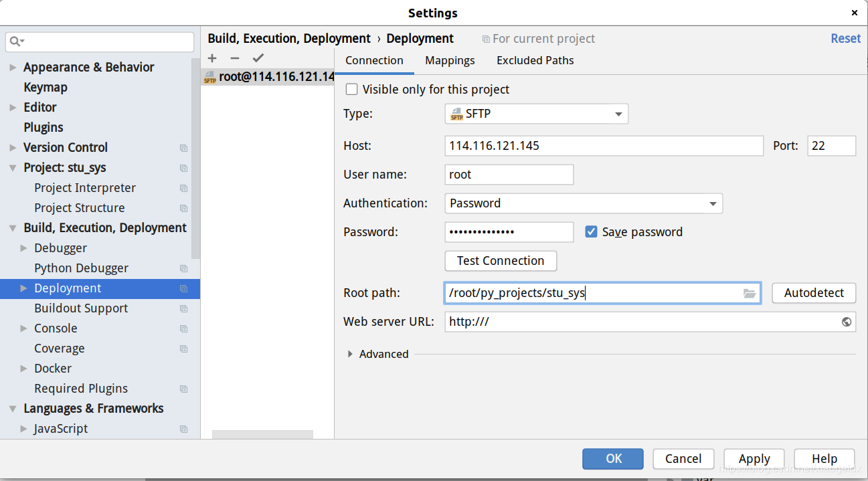Add a new deployment server with plus icon
This screenshot has width=868, height=481.
(212, 58)
